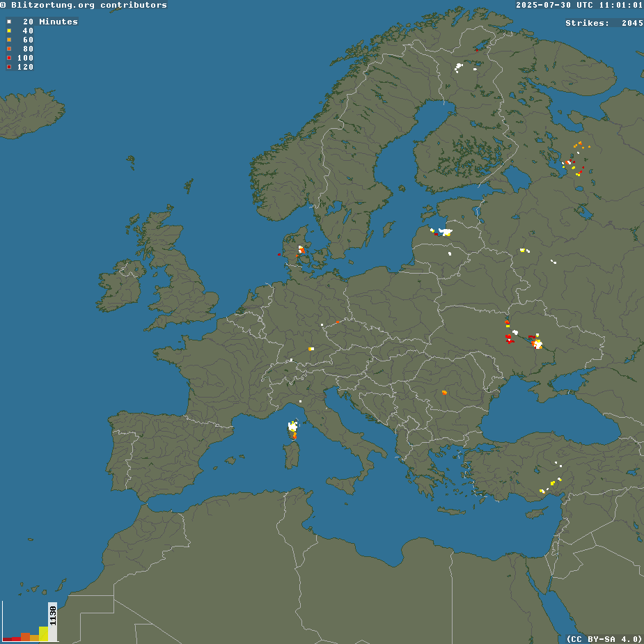Click the "2025-07-30 UTC 11:01:01" timestamp
This screenshot has height=644, width=644.
579,5
